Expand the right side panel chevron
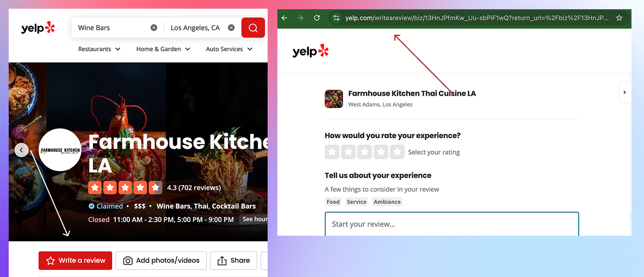Screen dimensions: 644x277 pyautogui.click(x=624, y=92)
